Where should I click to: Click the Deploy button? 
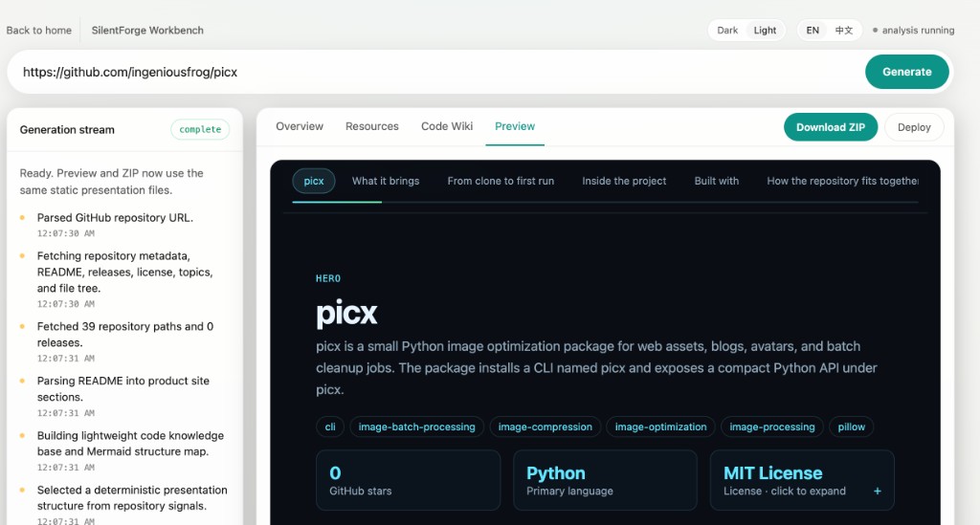tap(914, 127)
